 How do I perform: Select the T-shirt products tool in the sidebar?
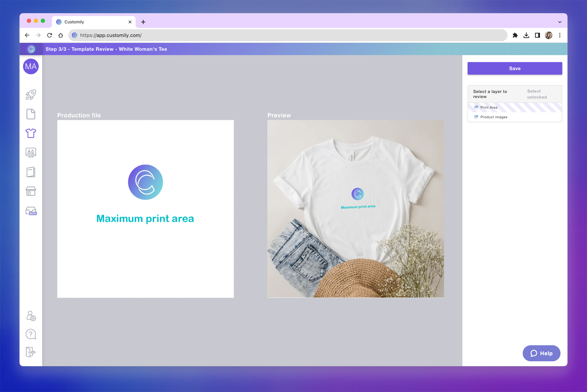(31, 133)
